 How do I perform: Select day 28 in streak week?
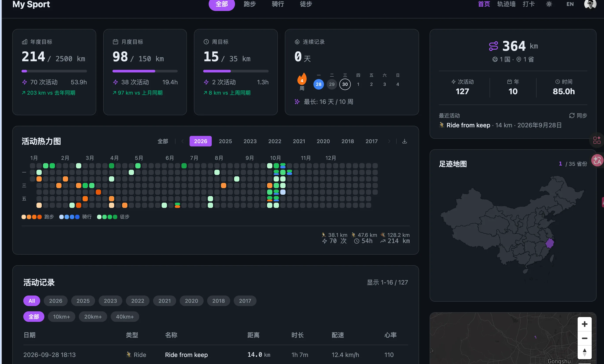(318, 84)
